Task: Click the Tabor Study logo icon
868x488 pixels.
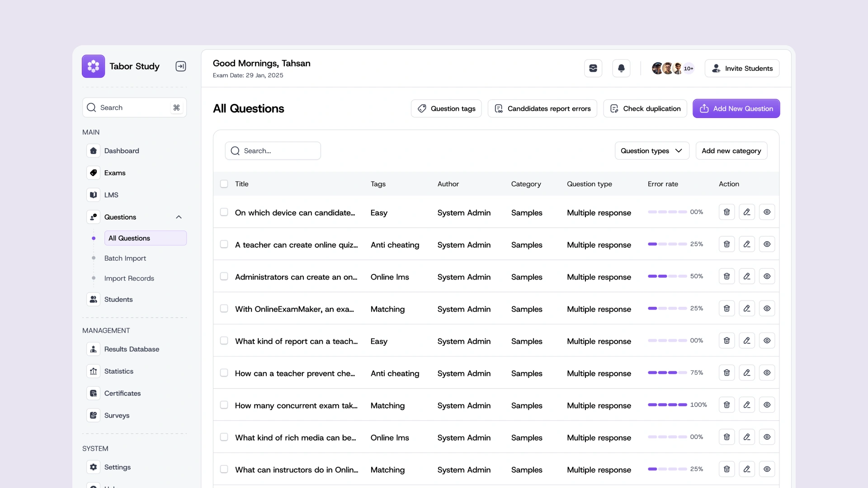Action: coord(93,66)
